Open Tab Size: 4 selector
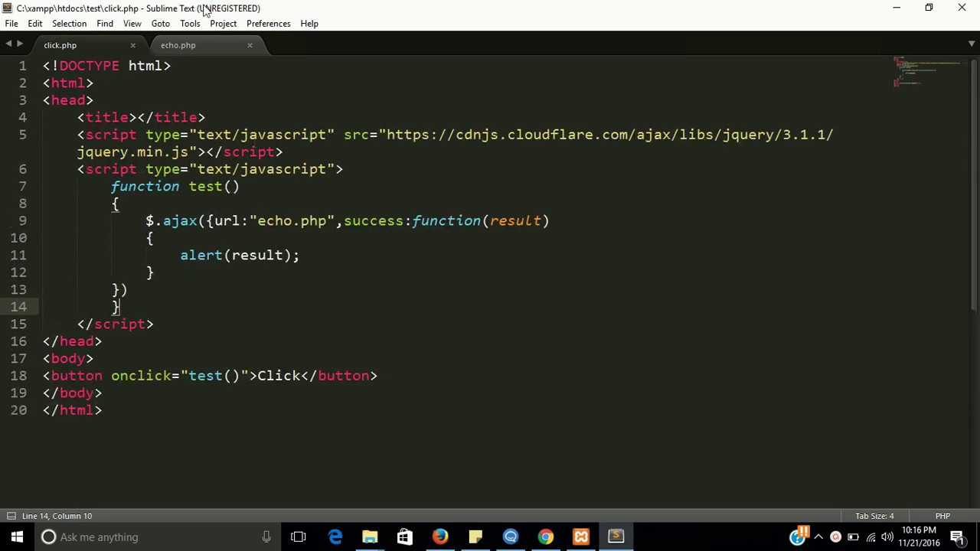Viewport: 980px width, 551px height. pyautogui.click(x=874, y=516)
